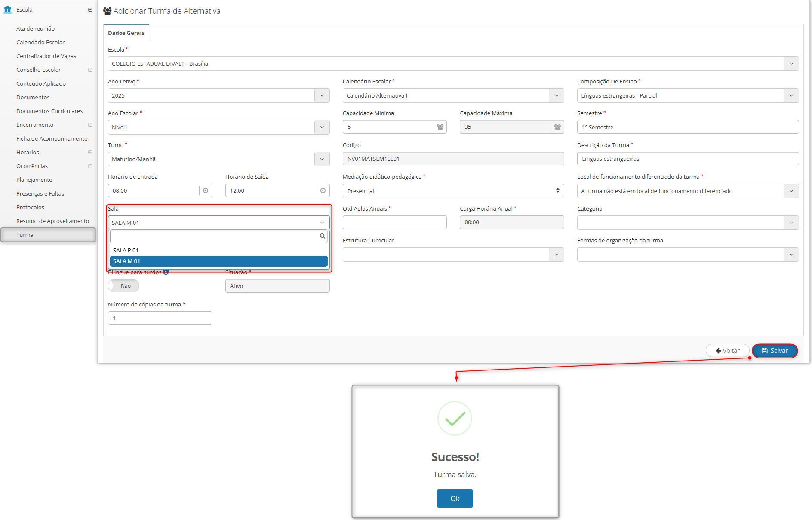812x520 pixels.
Task: Expand the Conselho Escolar submenu
Action: [x=90, y=70]
